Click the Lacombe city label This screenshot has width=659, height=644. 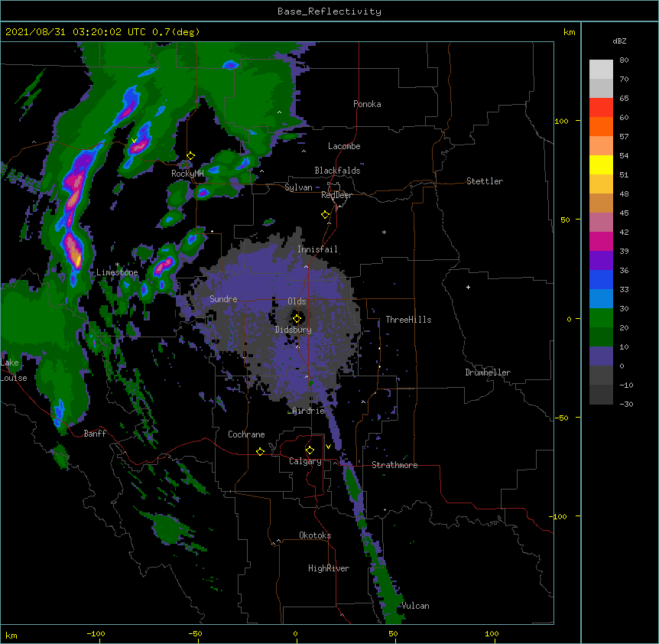(344, 146)
